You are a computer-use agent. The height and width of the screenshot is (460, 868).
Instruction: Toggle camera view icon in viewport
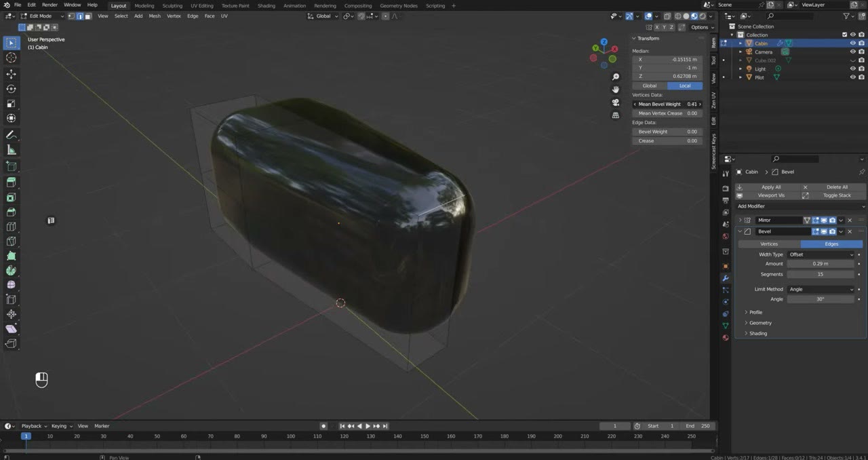tap(615, 102)
